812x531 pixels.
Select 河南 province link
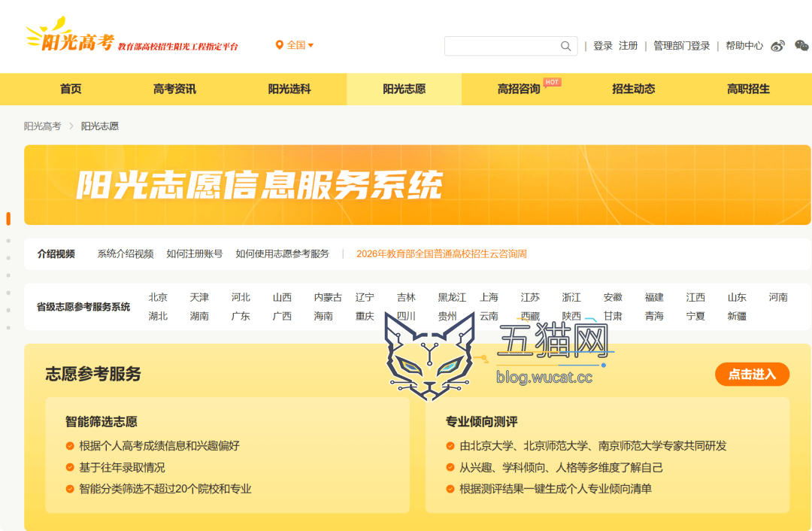778,297
